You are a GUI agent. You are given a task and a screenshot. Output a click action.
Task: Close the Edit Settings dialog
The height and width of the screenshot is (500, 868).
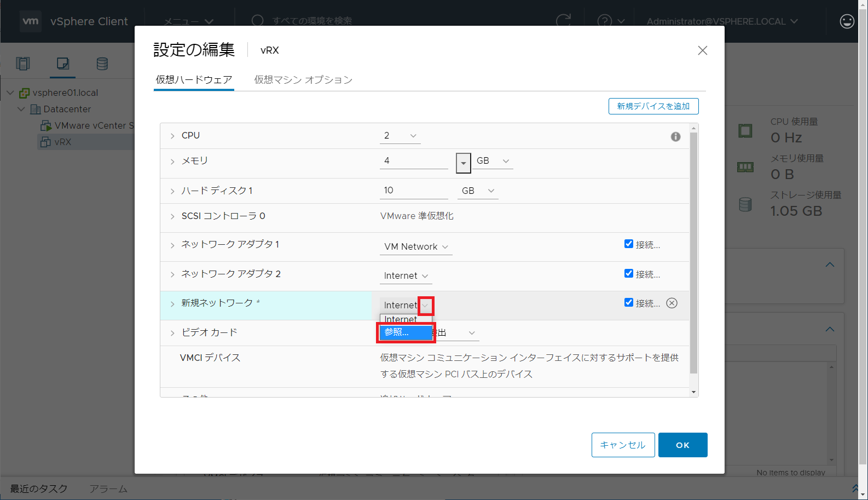point(703,50)
